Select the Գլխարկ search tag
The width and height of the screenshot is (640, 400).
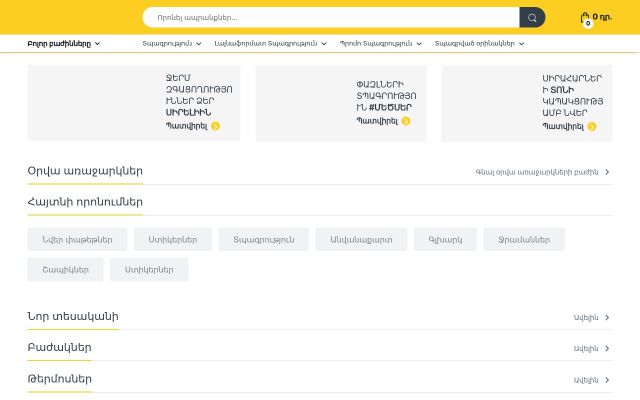445,240
